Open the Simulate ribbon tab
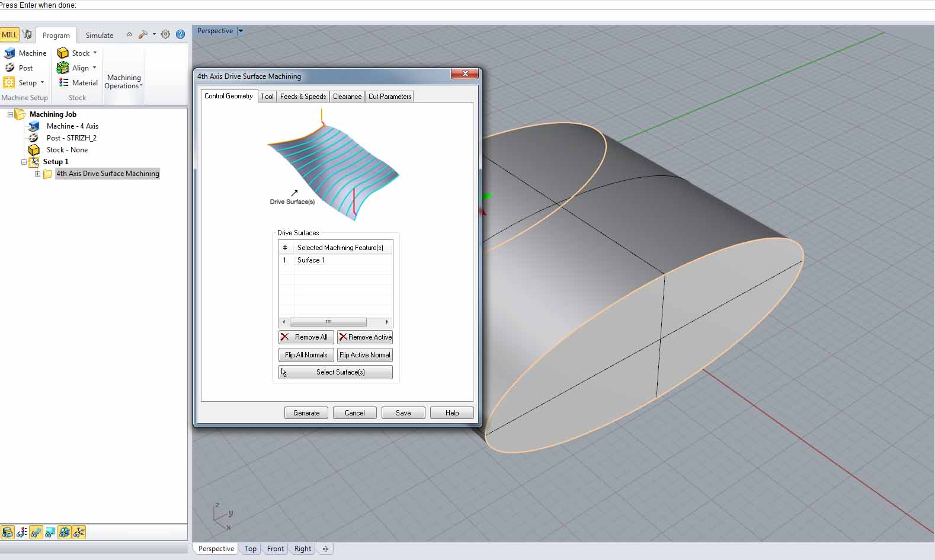This screenshot has height=560, width=935. click(99, 36)
